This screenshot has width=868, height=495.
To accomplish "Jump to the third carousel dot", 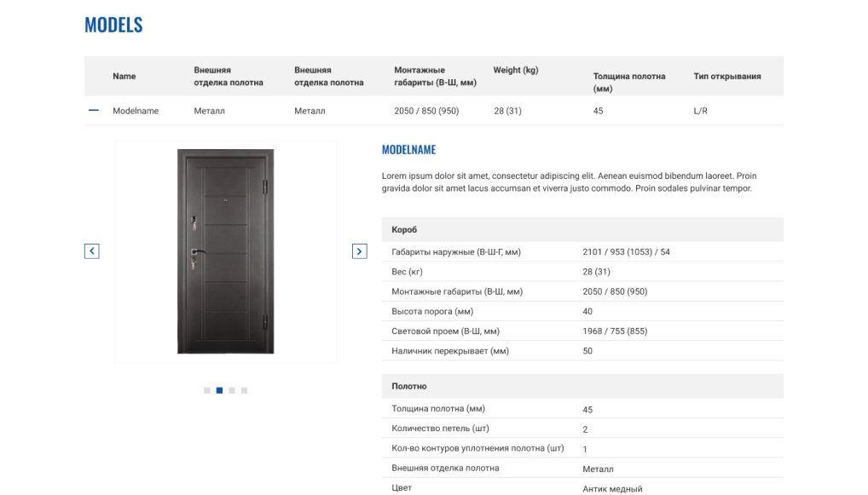I will (x=232, y=390).
